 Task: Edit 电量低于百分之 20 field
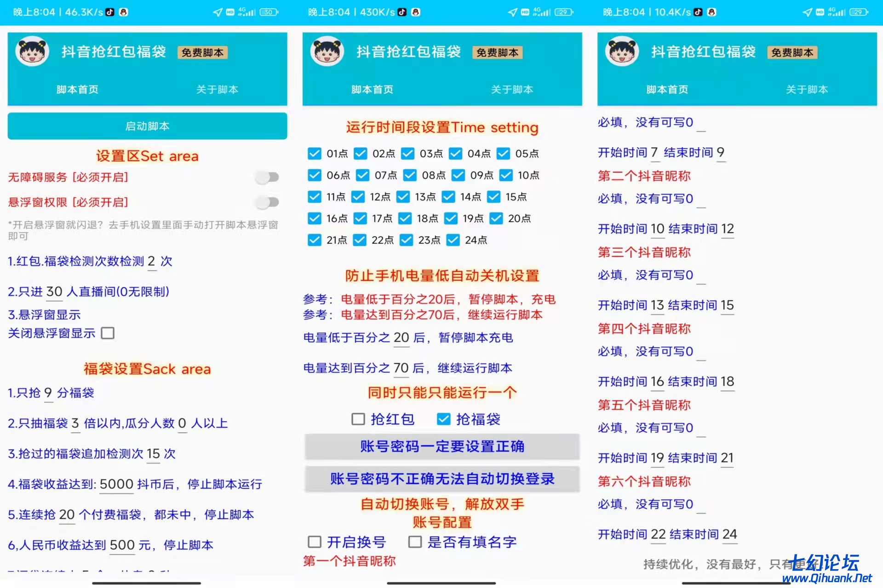pyautogui.click(x=401, y=338)
